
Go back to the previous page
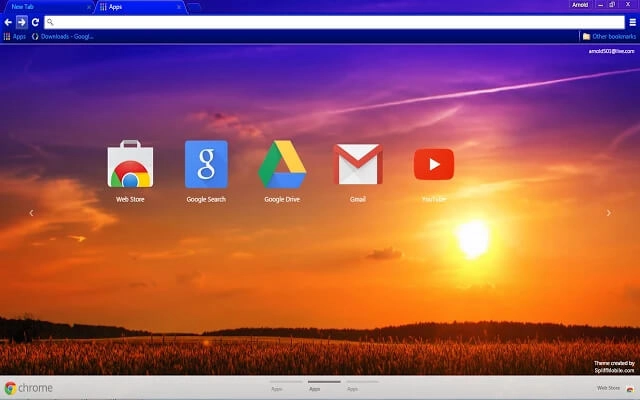pos(8,22)
